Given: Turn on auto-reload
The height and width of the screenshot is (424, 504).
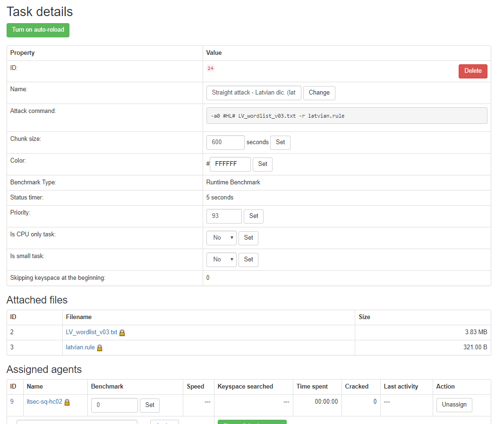Looking at the screenshot, I should (38, 30).
